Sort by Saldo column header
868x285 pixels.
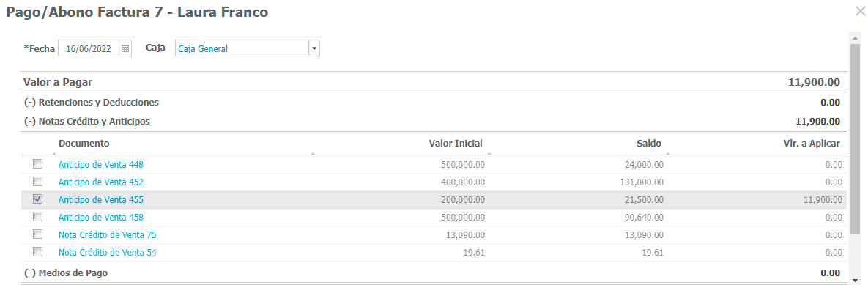coord(649,144)
